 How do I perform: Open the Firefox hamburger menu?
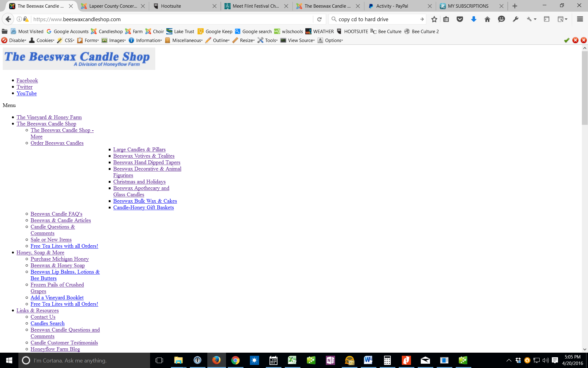(580, 19)
